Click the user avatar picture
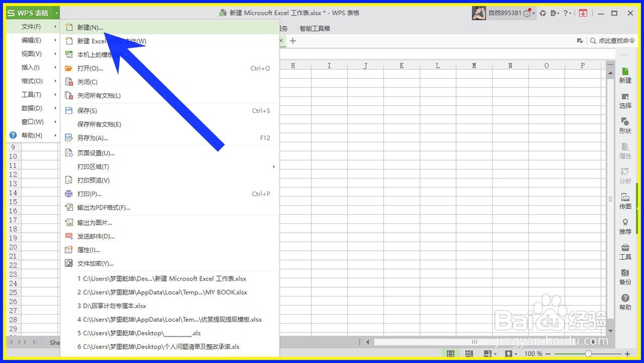644x363 pixels. [478, 13]
